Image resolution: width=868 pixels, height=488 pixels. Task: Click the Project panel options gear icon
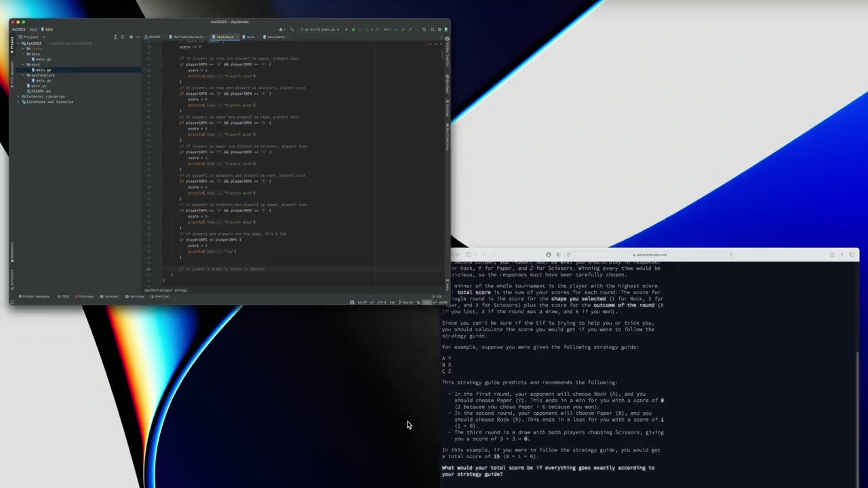coord(131,37)
